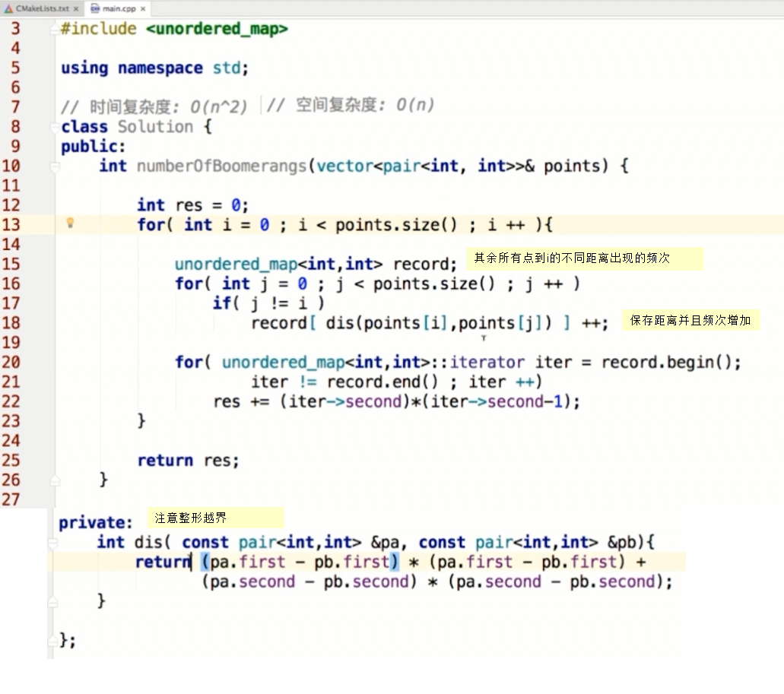Image resolution: width=784 pixels, height=694 pixels.
Task: Switch to the CMakeLists.txt tab
Action: 42,8
